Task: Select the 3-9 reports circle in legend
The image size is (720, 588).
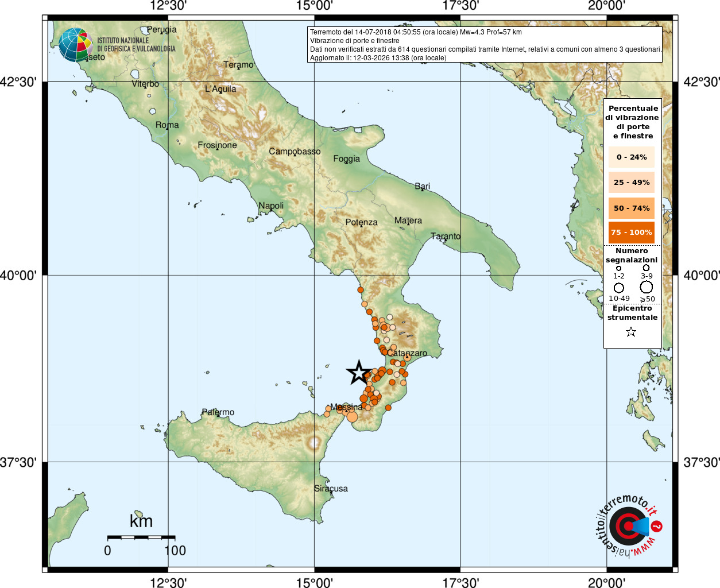Action: pyautogui.click(x=646, y=268)
